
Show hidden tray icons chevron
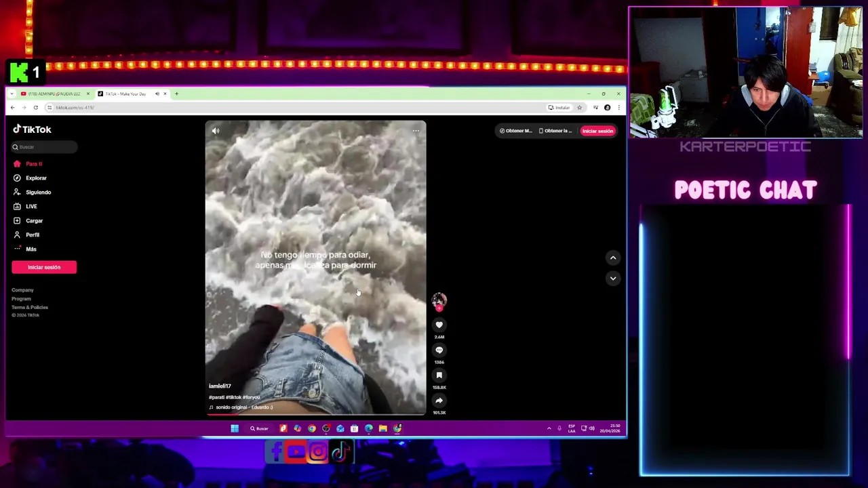[549, 428]
